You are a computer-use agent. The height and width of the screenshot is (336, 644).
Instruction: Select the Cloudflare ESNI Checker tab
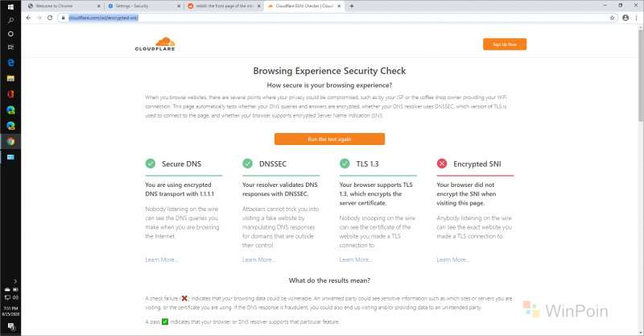coord(304,6)
